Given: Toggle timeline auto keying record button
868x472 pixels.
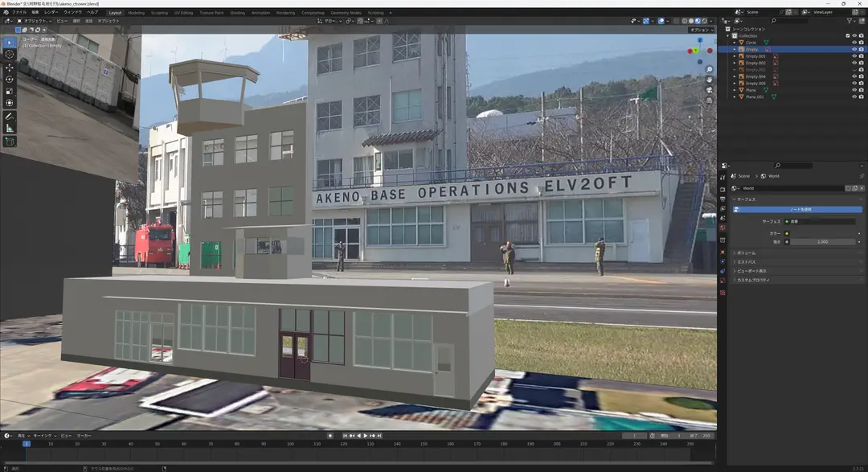Looking at the screenshot, I should tap(330, 436).
